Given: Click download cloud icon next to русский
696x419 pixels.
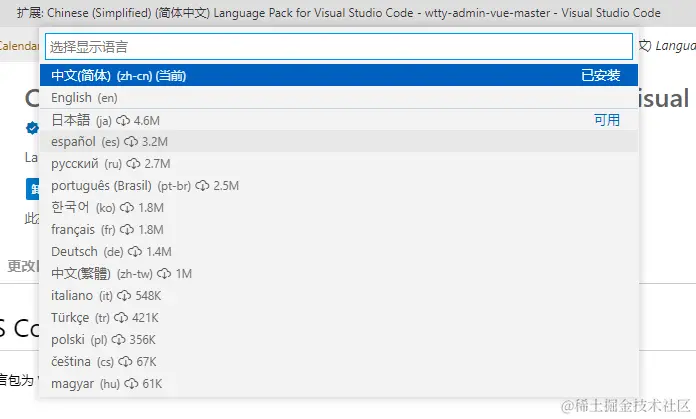Looking at the screenshot, I should pyautogui.click(x=133, y=164).
